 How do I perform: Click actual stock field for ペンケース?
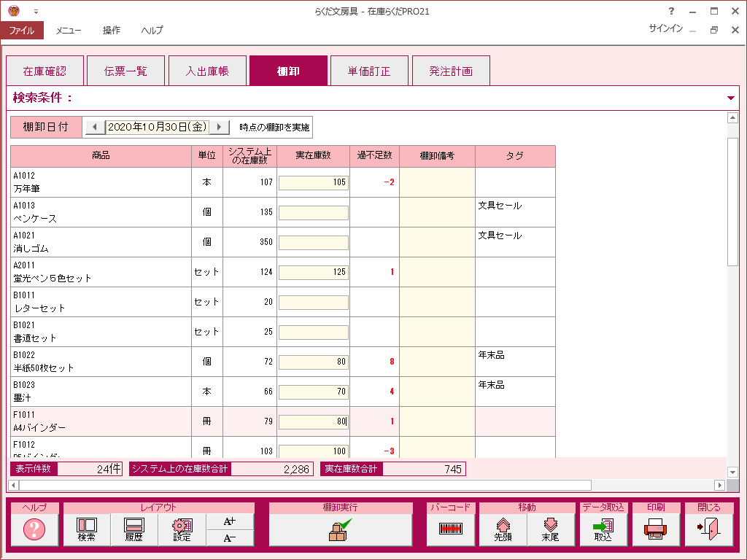(313, 212)
